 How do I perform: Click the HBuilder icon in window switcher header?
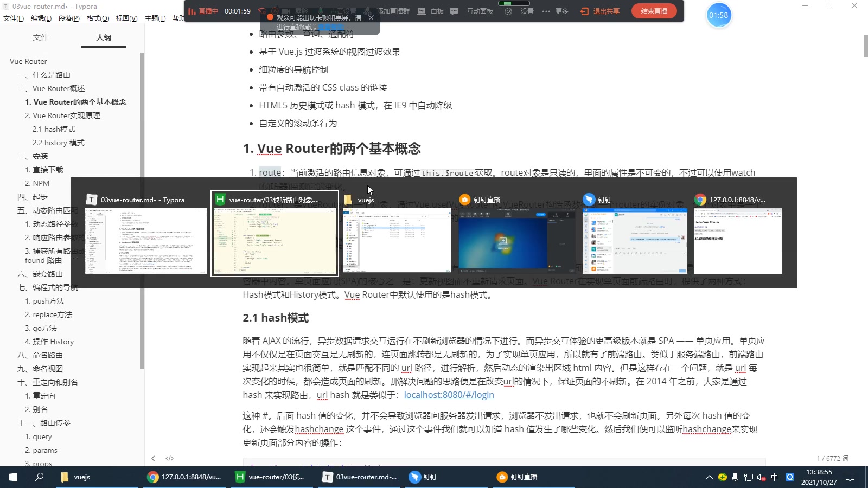pyautogui.click(x=220, y=200)
